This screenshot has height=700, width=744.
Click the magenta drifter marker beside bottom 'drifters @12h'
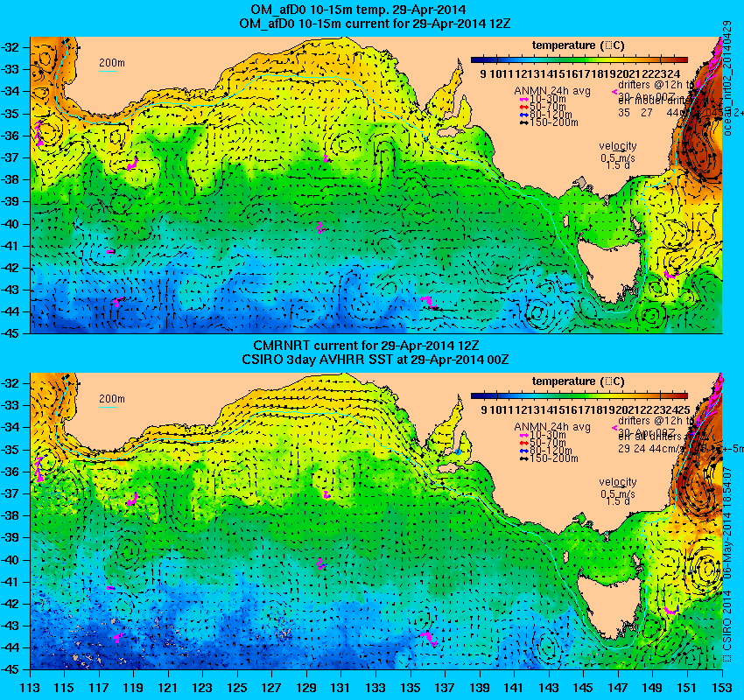coord(614,428)
